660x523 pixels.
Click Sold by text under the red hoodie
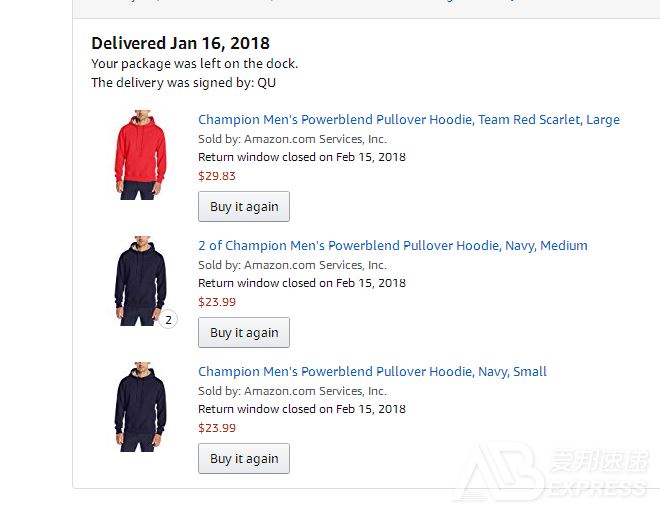(x=292, y=139)
